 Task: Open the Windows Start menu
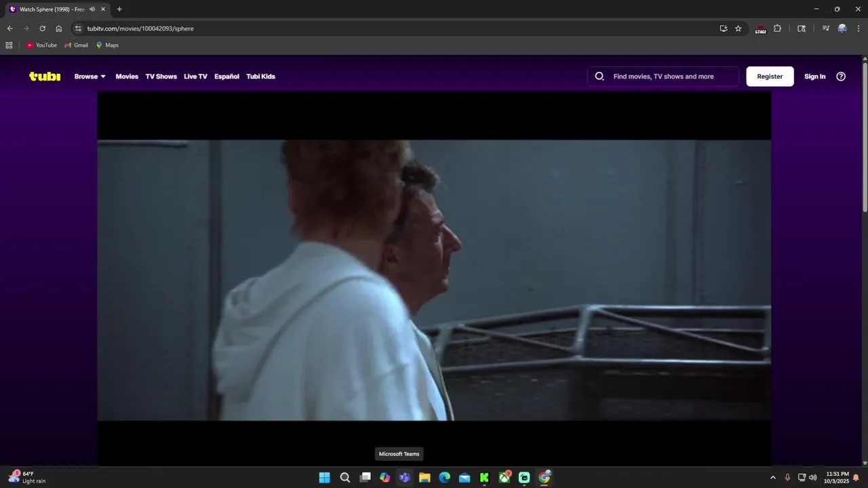point(325,478)
